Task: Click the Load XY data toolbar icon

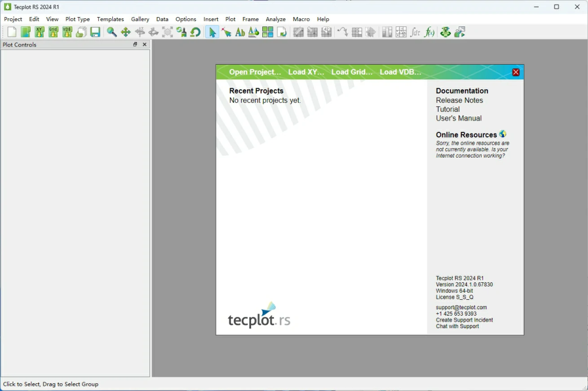Action: coord(39,32)
